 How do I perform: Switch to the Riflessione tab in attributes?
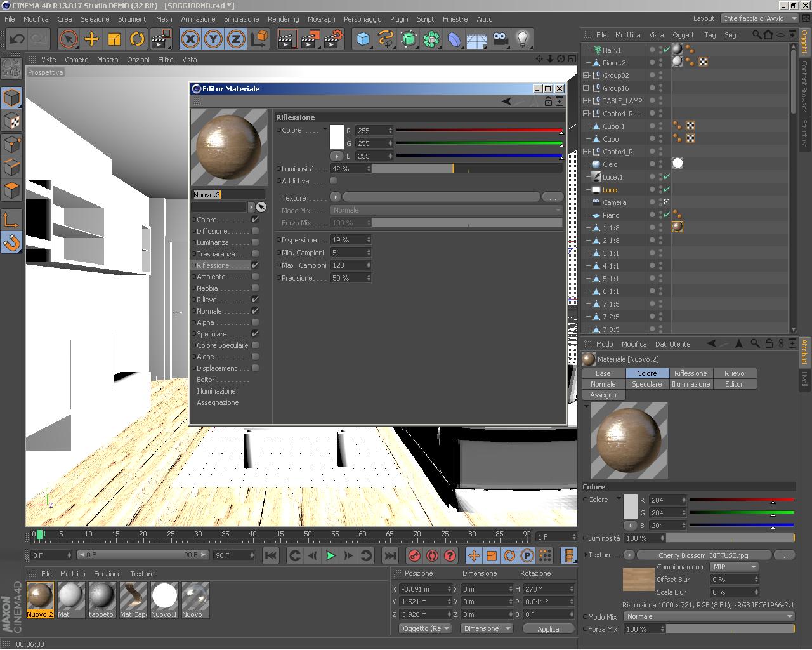click(x=690, y=373)
